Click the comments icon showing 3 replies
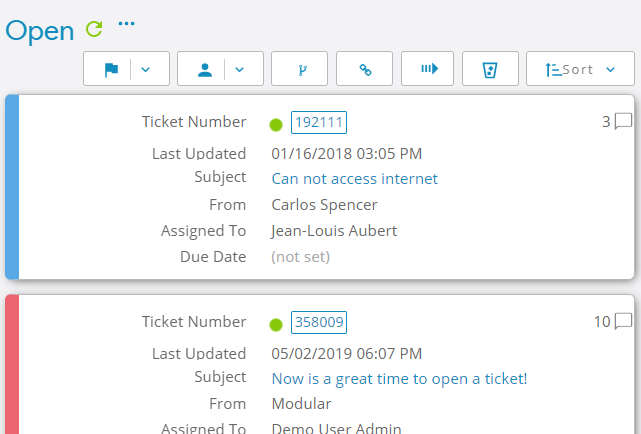 click(623, 122)
